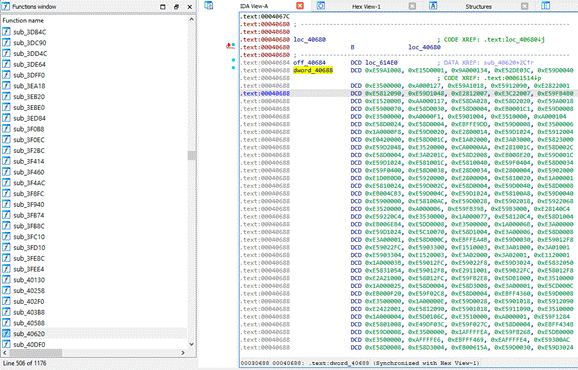Select function sub_40DF0 in list
Screen dimensions: 578x370
click(x=29, y=345)
